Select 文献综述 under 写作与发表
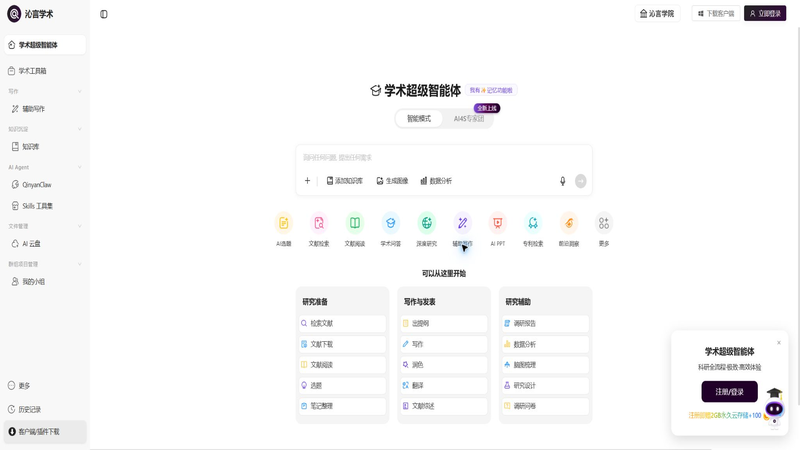The image size is (800, 450). tap(444, 406)
